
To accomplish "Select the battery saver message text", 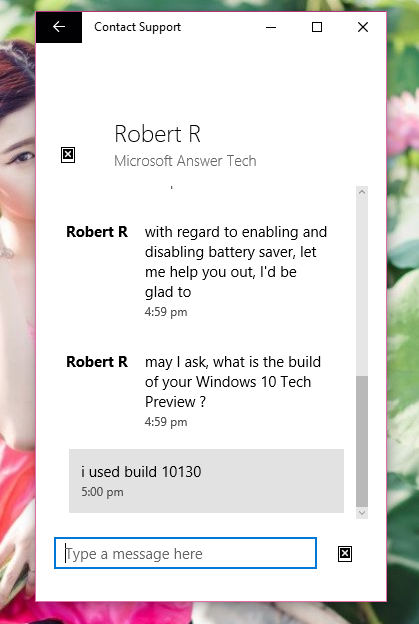I will coord(236,262).
